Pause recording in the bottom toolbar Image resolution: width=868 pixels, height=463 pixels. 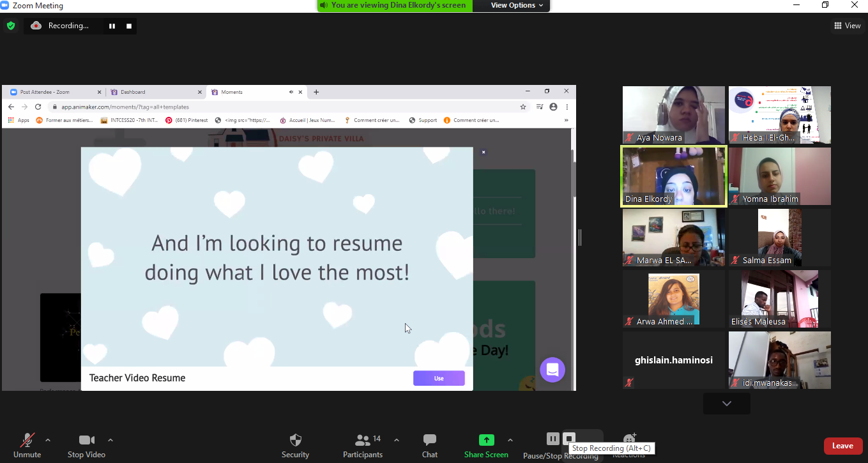(553, 438)
